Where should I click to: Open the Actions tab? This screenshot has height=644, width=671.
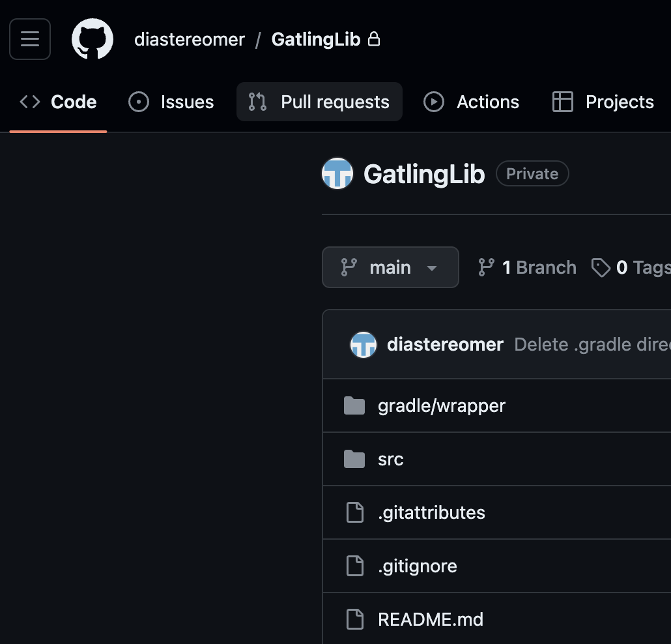472,102
